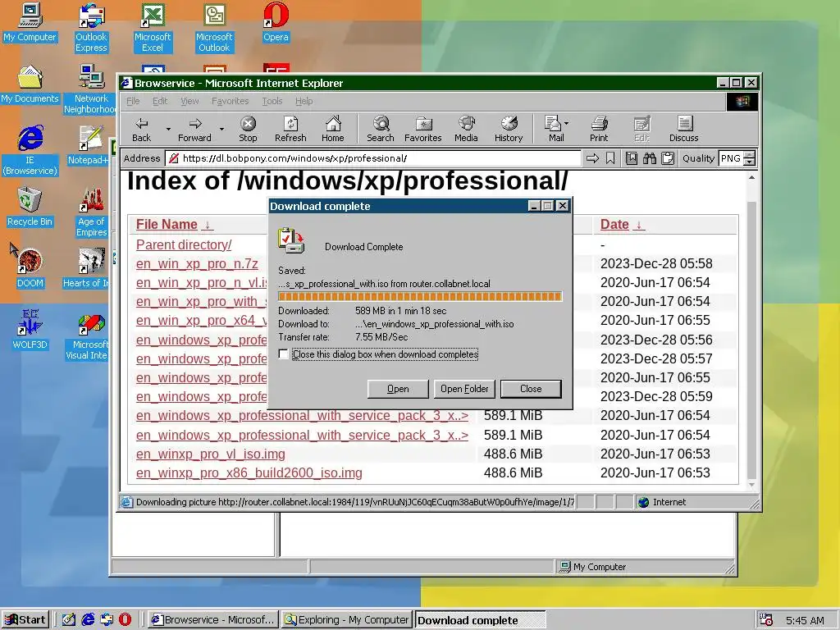This screenshot has height=630, width=840.
Task: Launch Internet Explorer from quick launch bar
Action: [88, 619]
